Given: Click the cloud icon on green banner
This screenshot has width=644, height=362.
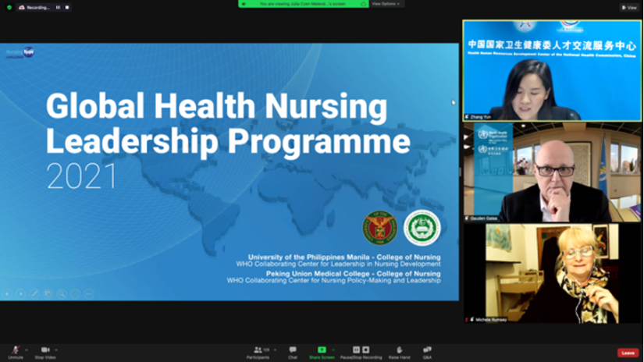Looking at the screenshot, I should (363, 4).
